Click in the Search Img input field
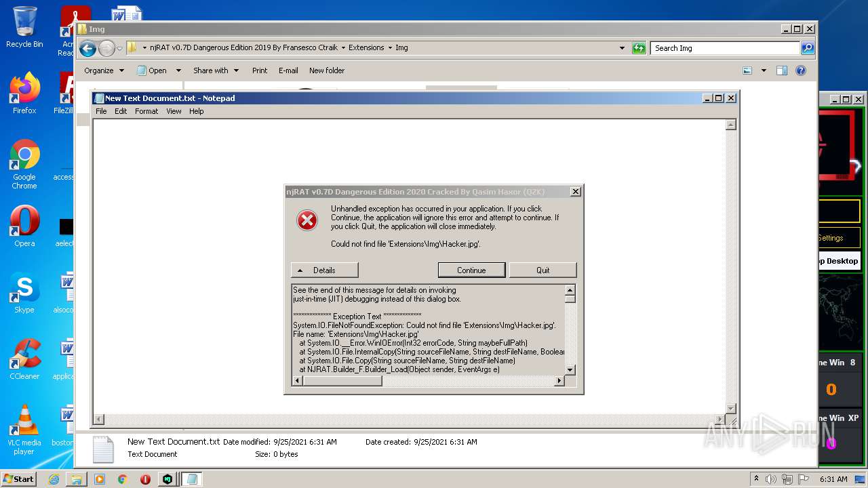 725,48
